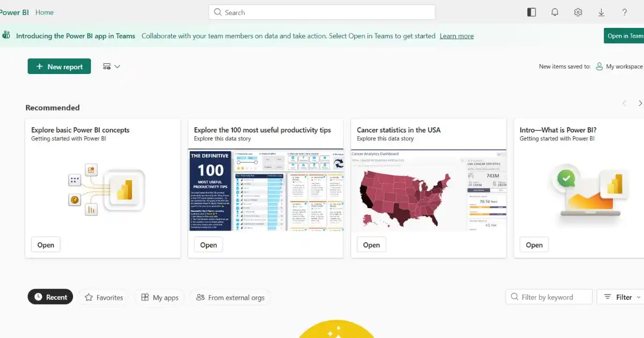Viewport: 644px width, 338px height.
Task: Toggle the side panel layout icon
Action: pos(532,12)
